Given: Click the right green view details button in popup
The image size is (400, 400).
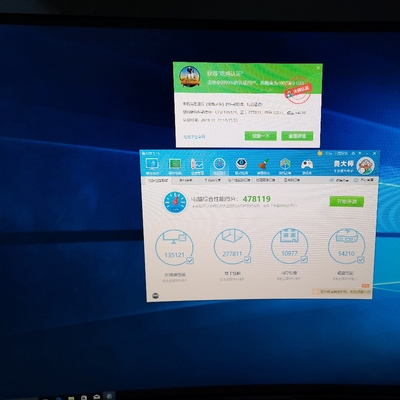Looking at the screenshot, I should (297, 136).
